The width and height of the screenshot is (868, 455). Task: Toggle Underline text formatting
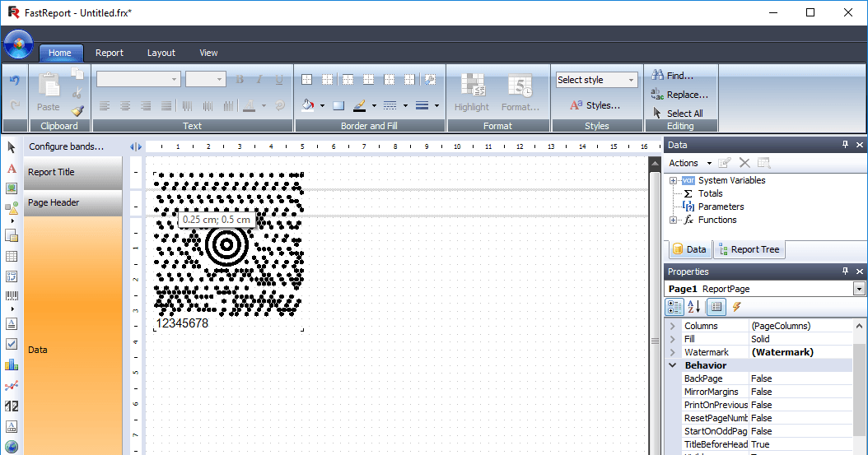[x=279, y=80]
